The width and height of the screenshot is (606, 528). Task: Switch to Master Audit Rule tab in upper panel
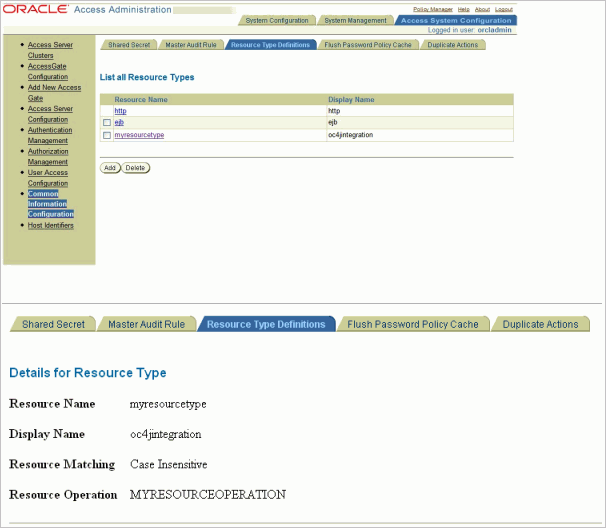coord(191,45)
